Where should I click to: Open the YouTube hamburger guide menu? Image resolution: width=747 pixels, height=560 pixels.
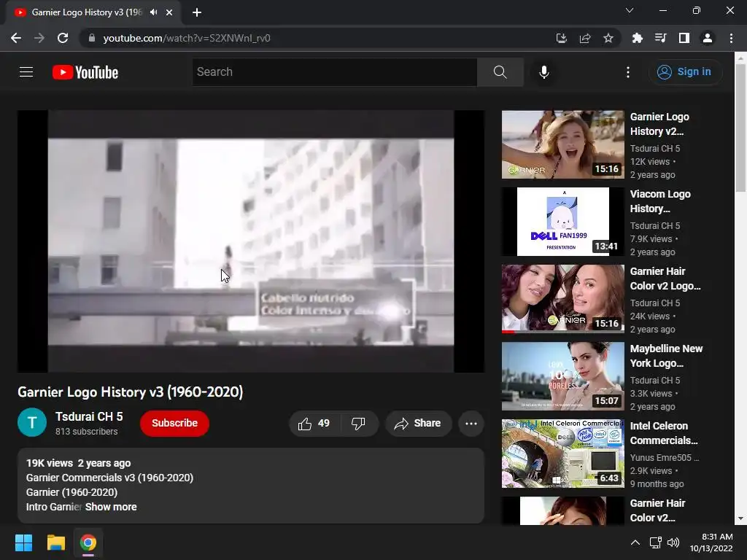(x=26, y=72)
